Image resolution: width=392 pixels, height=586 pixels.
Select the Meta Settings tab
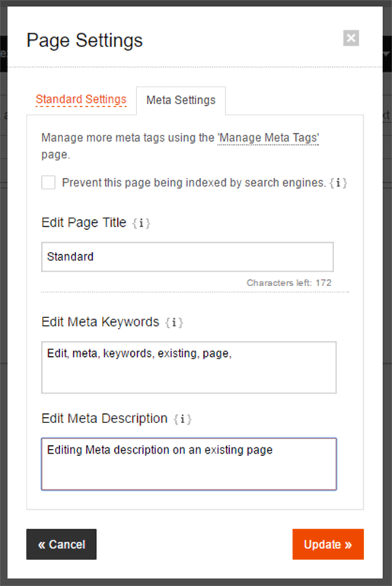tap(181, 100)
